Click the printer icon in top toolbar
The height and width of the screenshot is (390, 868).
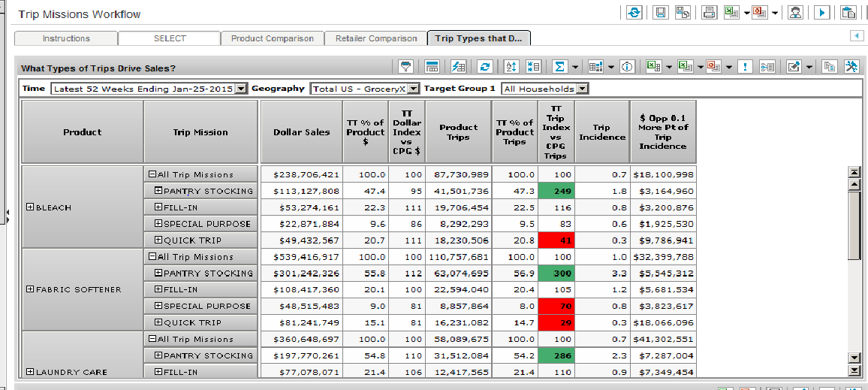(708, 13)
